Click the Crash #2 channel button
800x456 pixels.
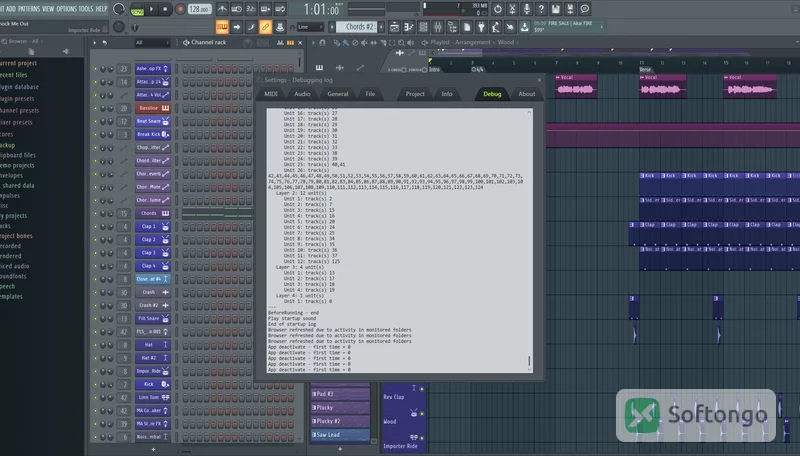tap(153, 306)
